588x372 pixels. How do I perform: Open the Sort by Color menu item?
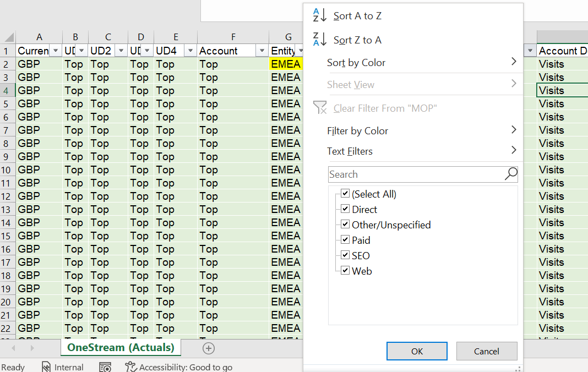(413, 62)
